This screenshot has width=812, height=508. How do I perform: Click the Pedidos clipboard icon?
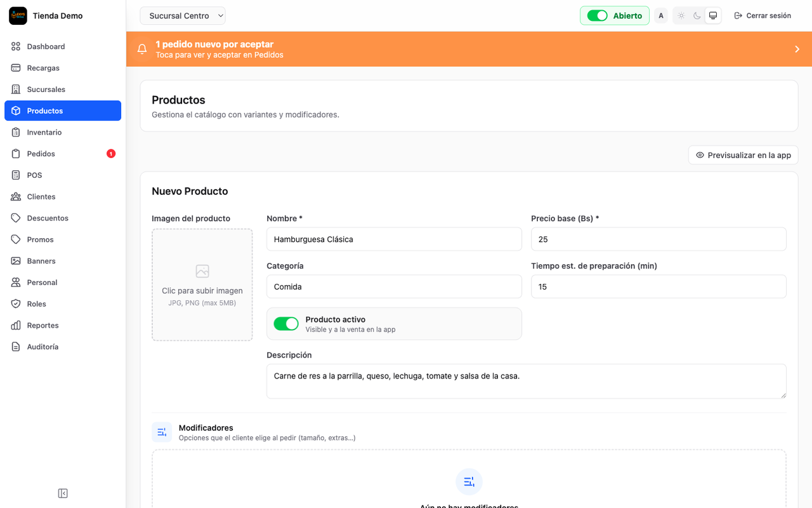pos(16,154)
